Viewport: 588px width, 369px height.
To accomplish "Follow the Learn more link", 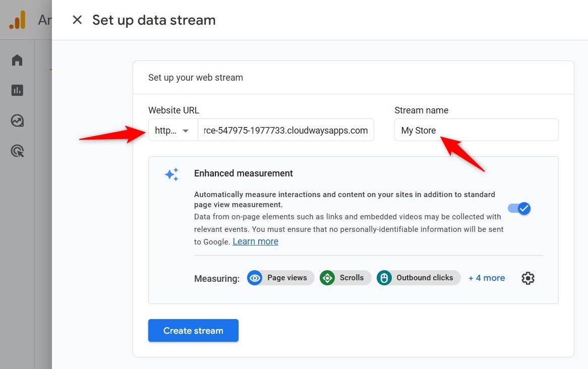I will [255, 241].
